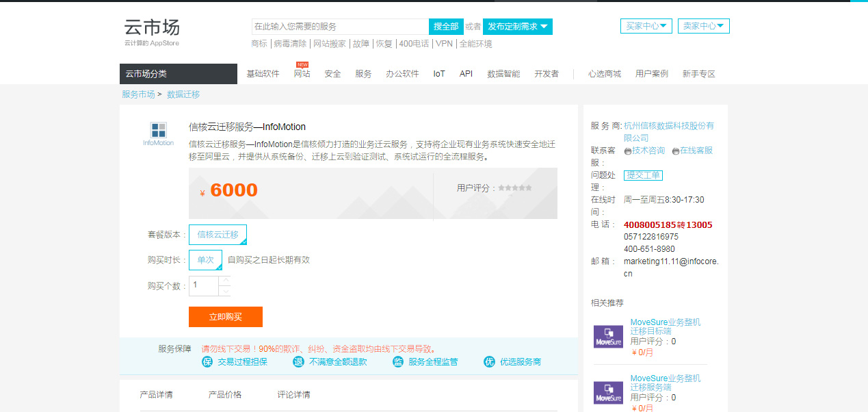
Task: Click the 在线客服 link
Action: click(696, 151)
